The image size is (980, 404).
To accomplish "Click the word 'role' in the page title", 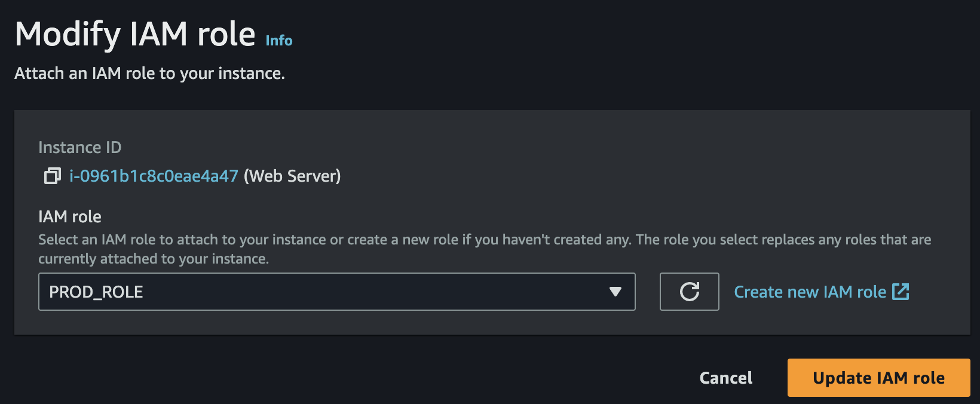I will 226,34.
